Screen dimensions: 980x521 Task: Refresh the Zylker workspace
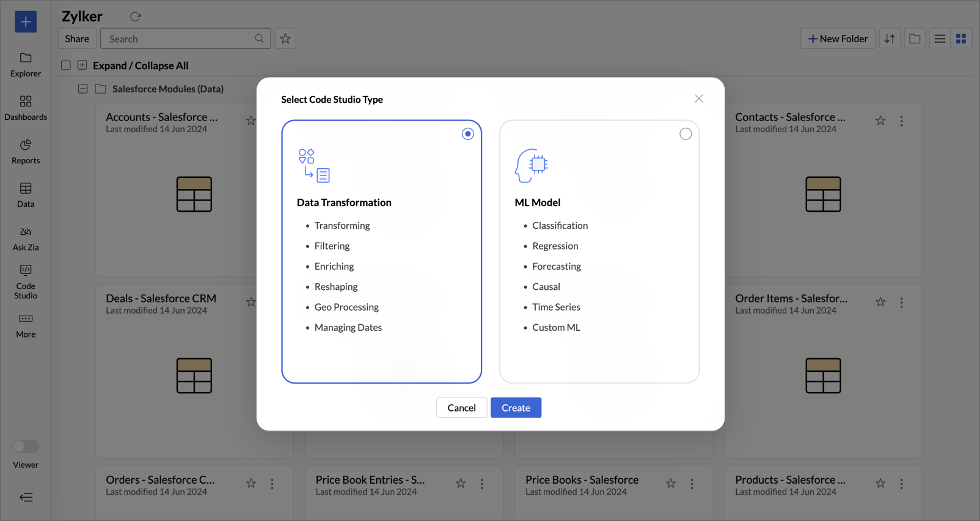136,17
